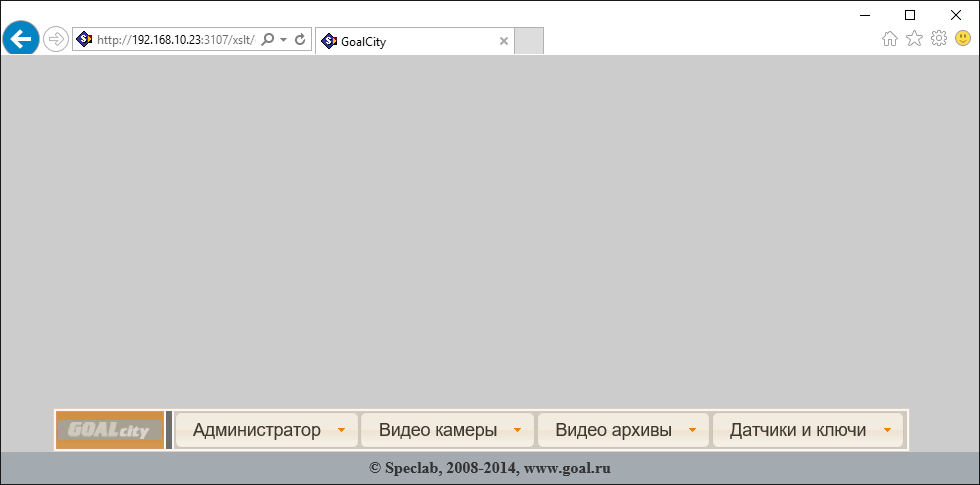Click the site favicon in the address bar
This screenshot has width=980, height=485.
point(84,39)
